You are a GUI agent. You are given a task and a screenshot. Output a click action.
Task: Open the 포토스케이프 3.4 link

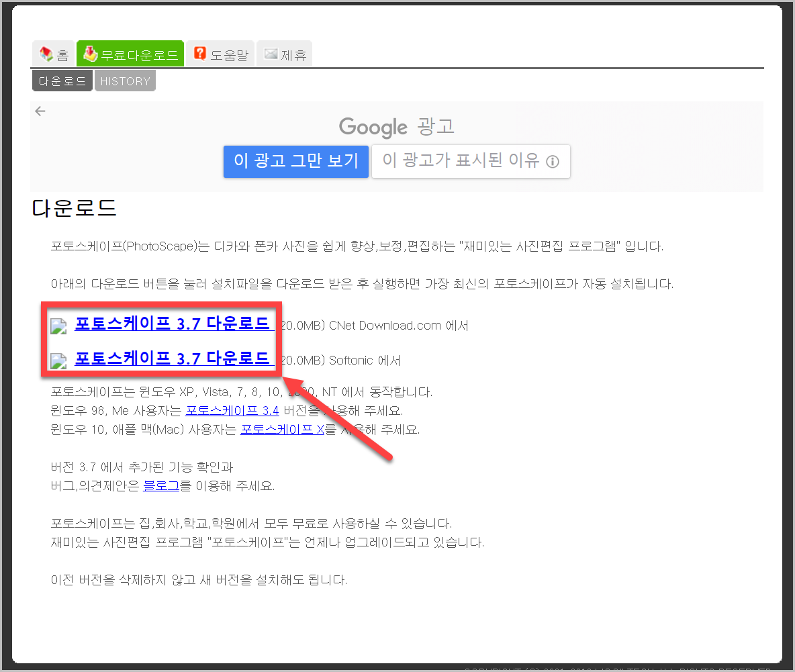pyautogui.click(x=232, y=410)
